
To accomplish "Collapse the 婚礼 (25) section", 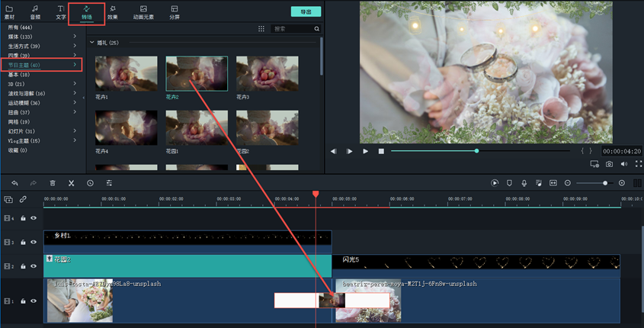I will point(92,43).
